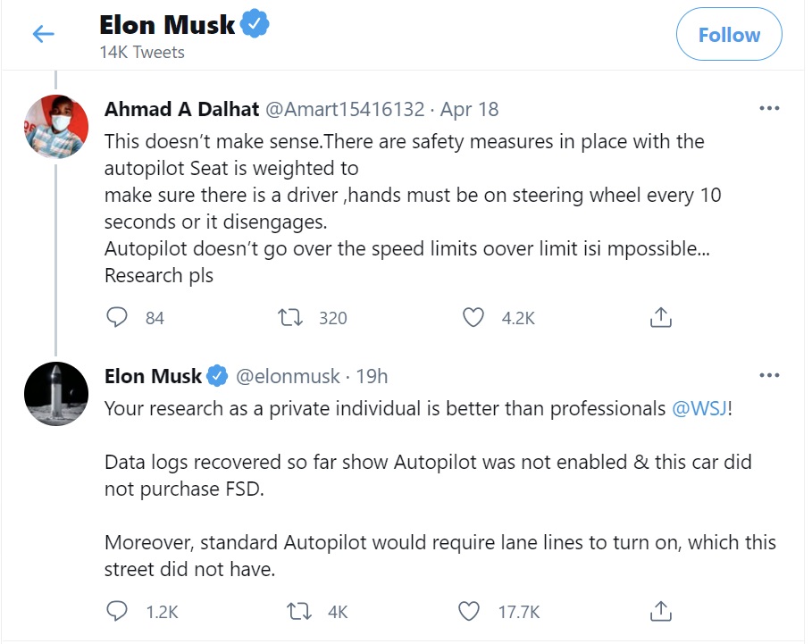
Task: Reply to Elon Musk's tweet
Action: click(x=116, y=611)
